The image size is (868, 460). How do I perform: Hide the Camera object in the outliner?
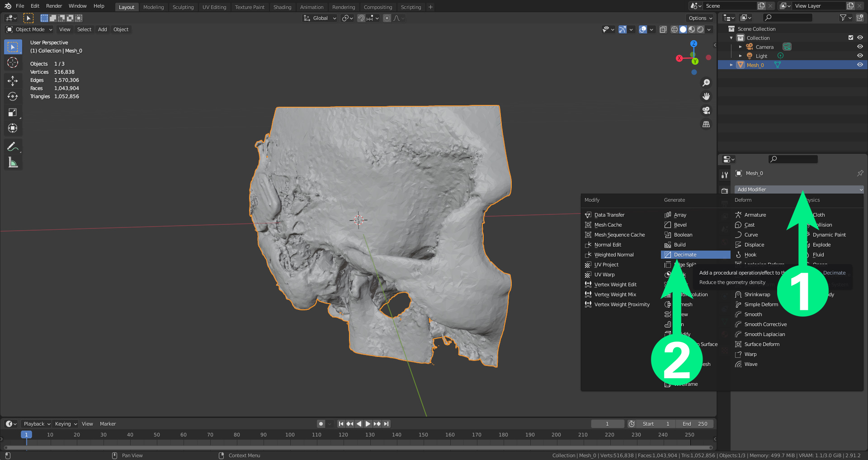(860, 47)
